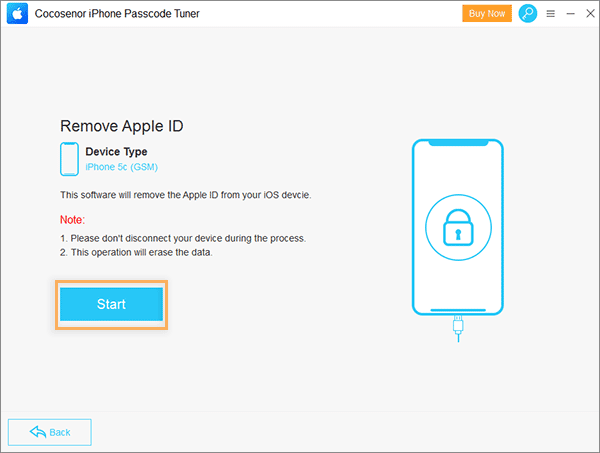Click the Buy Now button
The width and height of the screenshot is (600, 453).
pos(487,13)
